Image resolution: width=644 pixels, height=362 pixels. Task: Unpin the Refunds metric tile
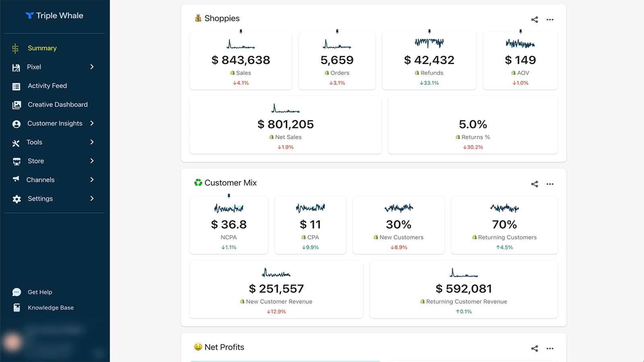point(429,31)
